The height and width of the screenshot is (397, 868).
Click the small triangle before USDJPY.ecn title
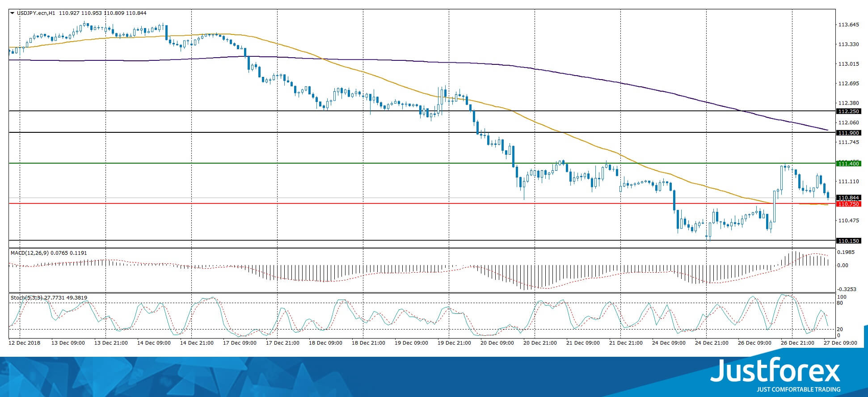tap(13, 13)
